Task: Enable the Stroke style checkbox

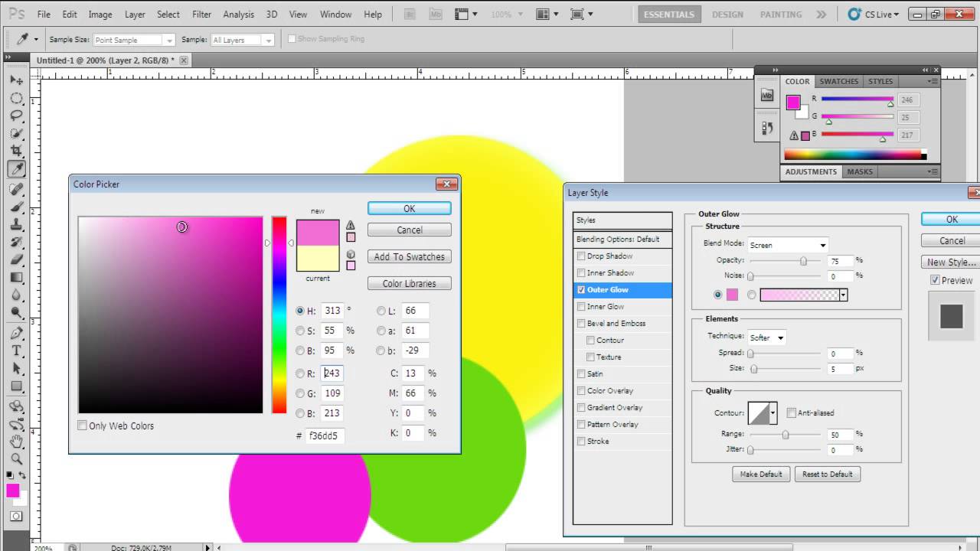Action: point(581,442)
